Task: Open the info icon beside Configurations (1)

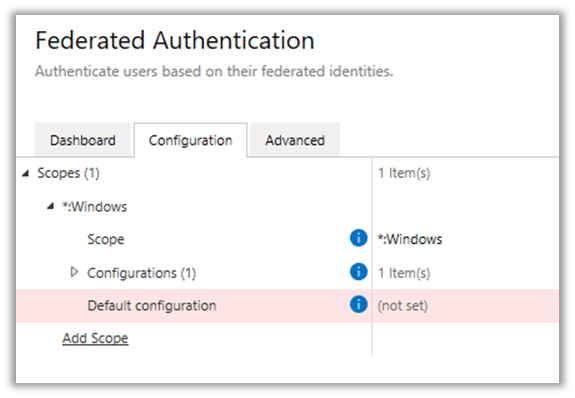Action: (358, 272)
